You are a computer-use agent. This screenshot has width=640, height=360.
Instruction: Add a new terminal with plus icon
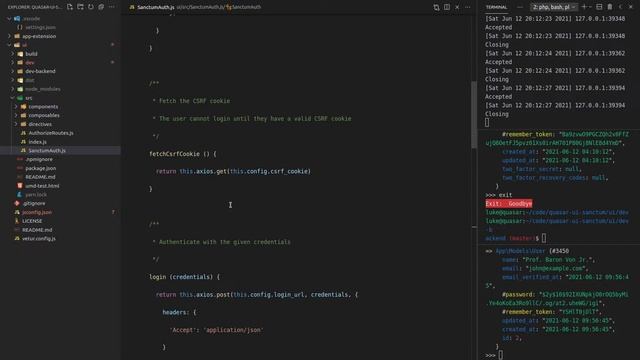(584, 7)
